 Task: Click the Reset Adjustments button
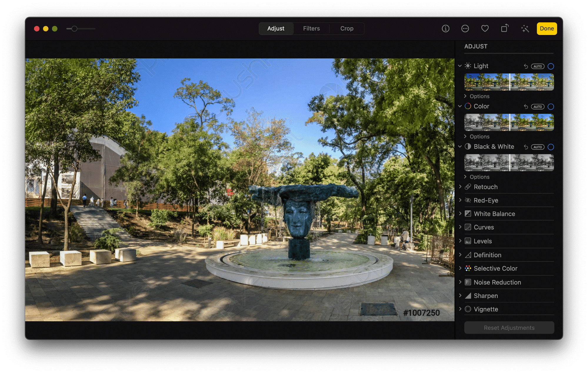[509, 328]
